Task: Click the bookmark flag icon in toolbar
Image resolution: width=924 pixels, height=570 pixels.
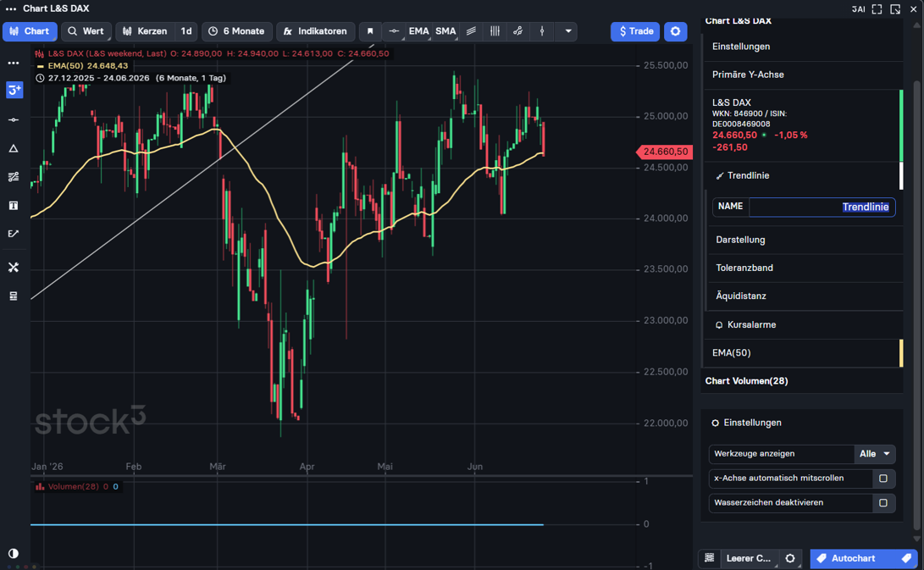Action: (x=370, y=31)
